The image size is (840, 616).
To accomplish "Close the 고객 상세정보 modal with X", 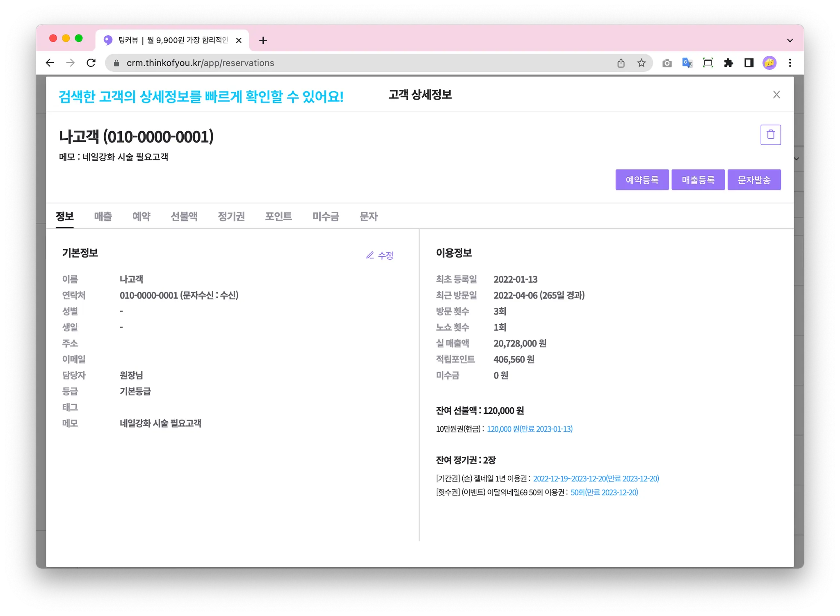I will pyautogui.click(x=776, y=95).
